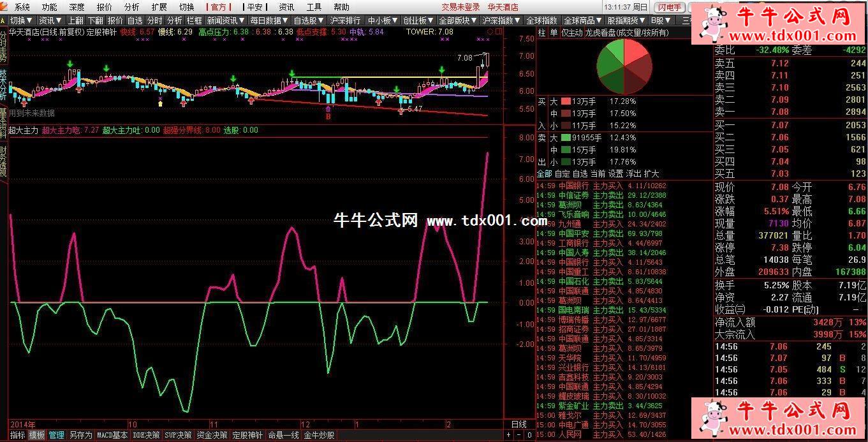
Task: Toggle 单 order view mode
Action: point(554,33)
